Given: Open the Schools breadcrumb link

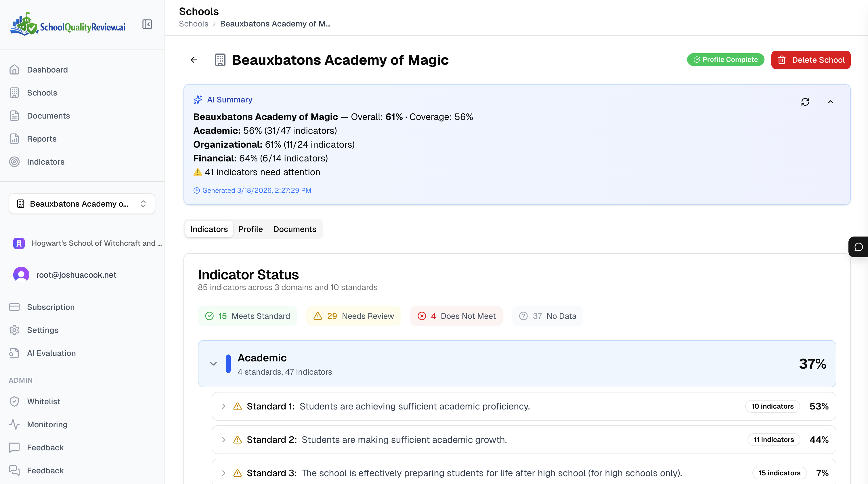Looking at the screenshot, I should tap(193, 24).
